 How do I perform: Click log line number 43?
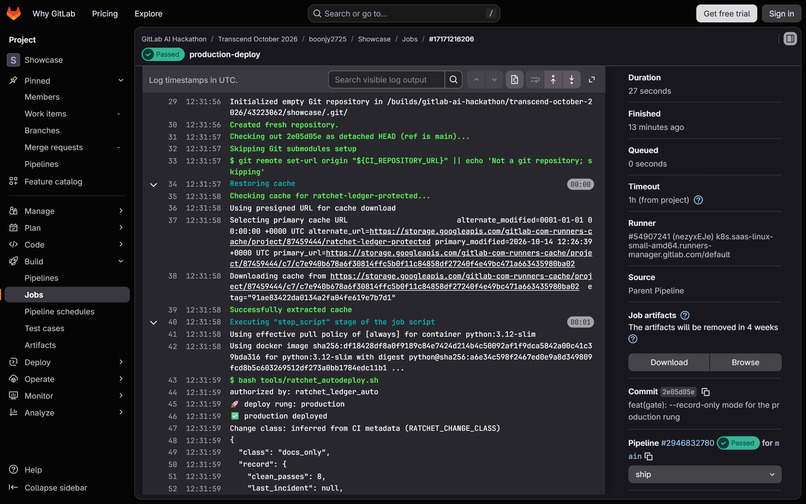(172, 380)
